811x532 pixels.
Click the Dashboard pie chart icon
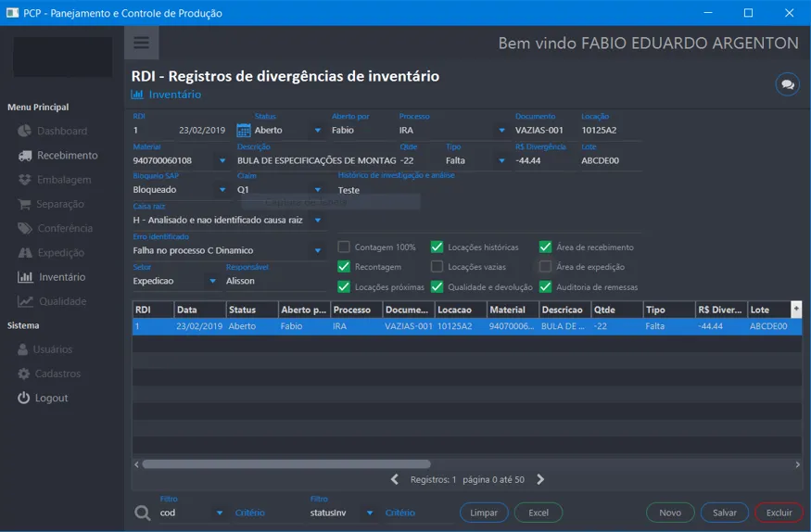24,131
